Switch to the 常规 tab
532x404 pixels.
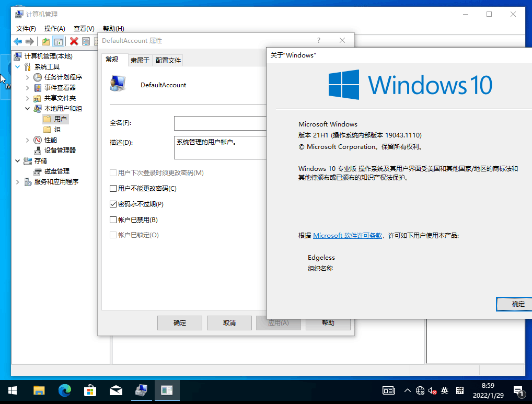point(112,60)
